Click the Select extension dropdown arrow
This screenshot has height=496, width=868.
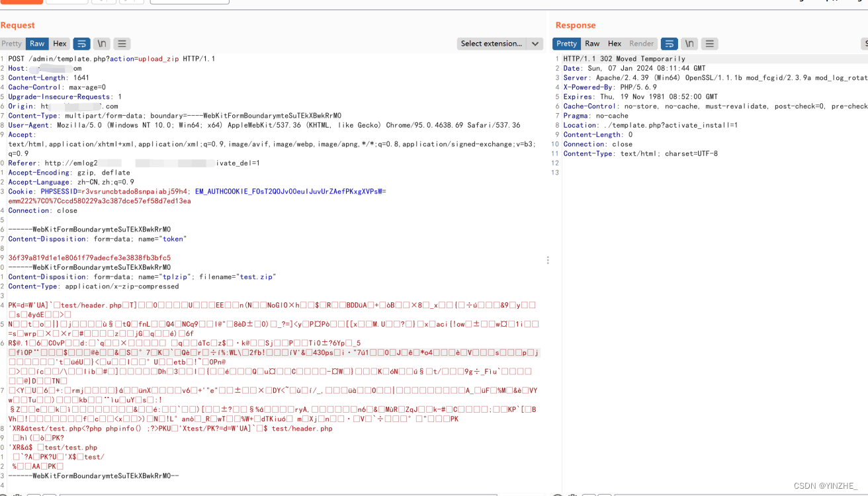536,44
